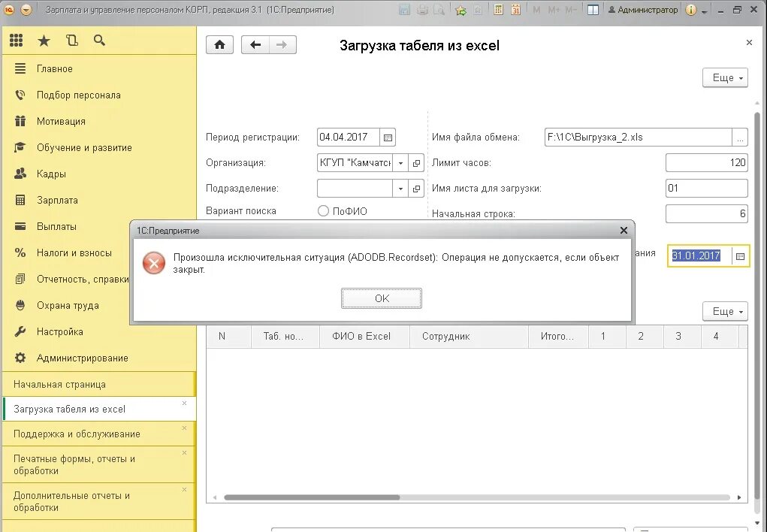The image size is (767, 532).
Task: Switch to Дополнительные отчеты и обработки tab
Action: coord(99,501)
